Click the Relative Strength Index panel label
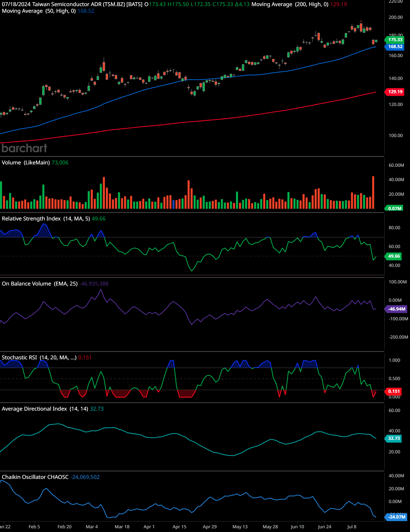This screenshot has width=410, height=532. pyautogui.click(x=46, y=219)
